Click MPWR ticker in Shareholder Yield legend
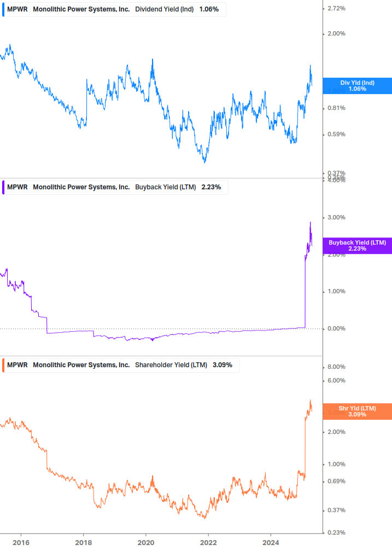 click(17, 365)
